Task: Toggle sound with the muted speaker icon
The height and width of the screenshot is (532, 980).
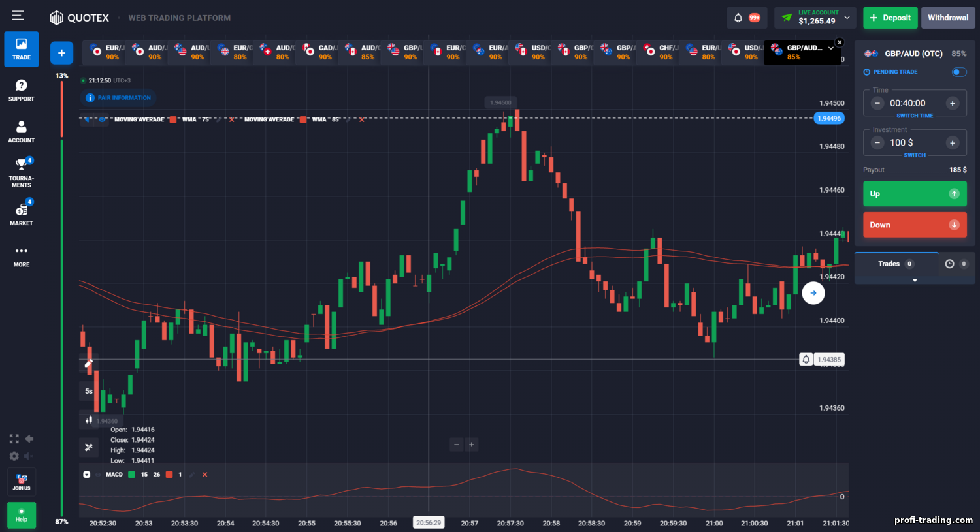Action: point(29,456)
